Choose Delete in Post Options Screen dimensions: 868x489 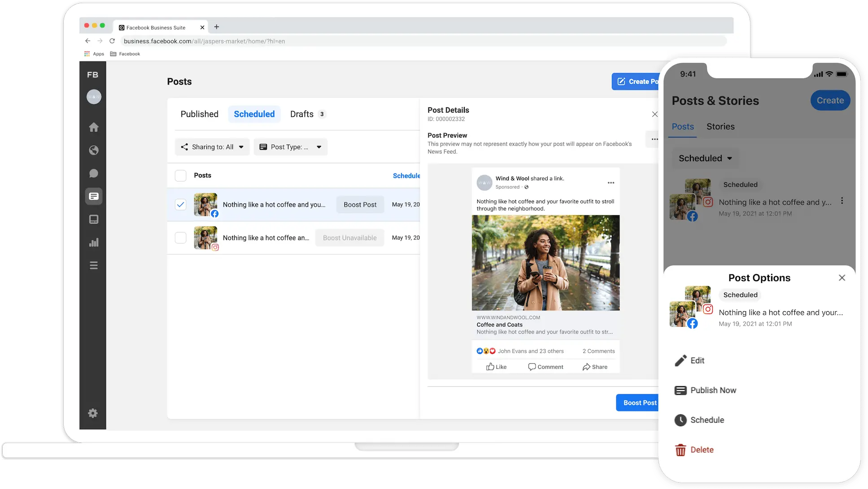694,450
